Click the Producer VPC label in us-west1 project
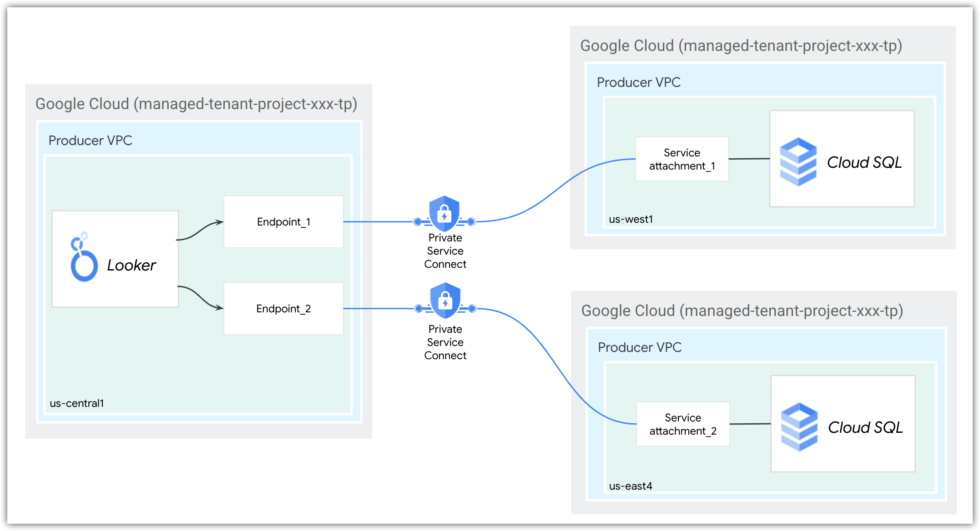Screen dimensions: 980x531 pos(638,82)
